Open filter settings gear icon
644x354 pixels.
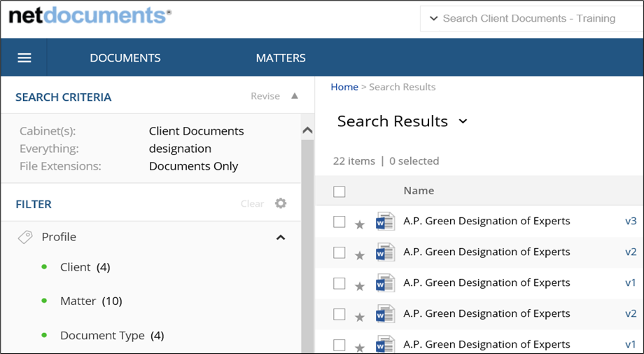click(x=281, y=203)
